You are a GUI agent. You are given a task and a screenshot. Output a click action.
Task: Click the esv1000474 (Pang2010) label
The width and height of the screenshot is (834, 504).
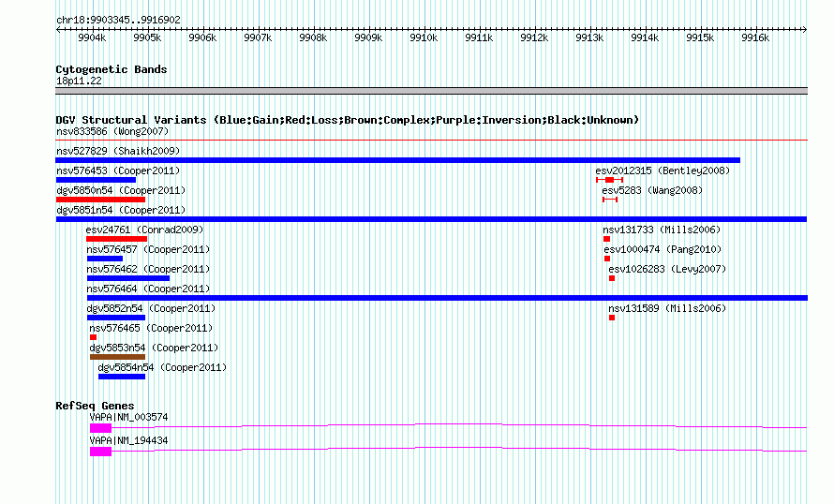pyautogui.click(x=663, y=249)
